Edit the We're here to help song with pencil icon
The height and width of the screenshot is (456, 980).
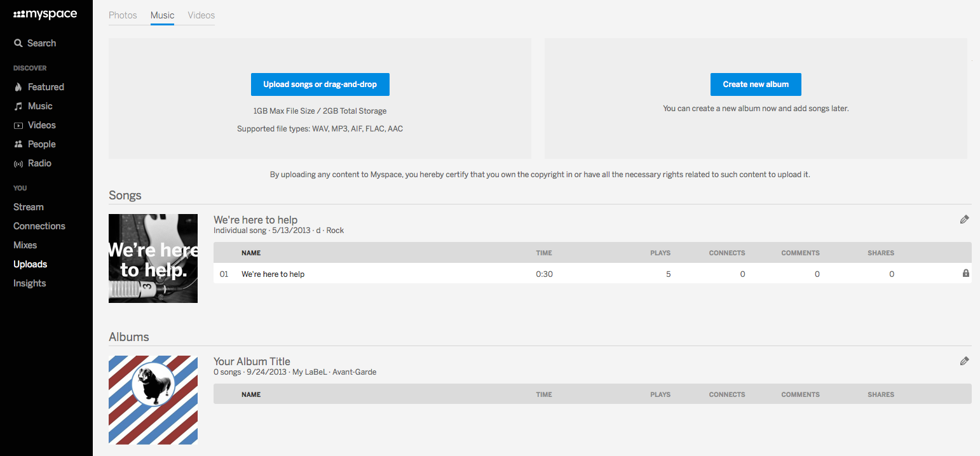[x=965, y=219]
